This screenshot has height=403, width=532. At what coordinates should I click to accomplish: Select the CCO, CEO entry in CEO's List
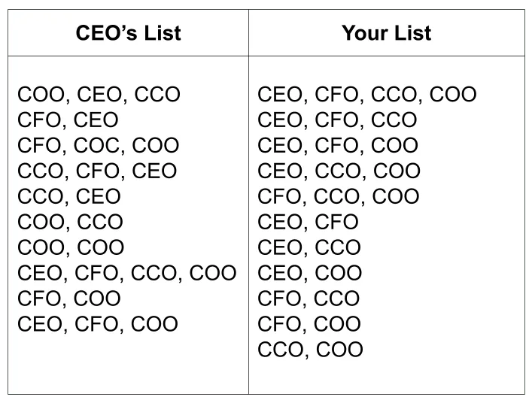(69, 196)
